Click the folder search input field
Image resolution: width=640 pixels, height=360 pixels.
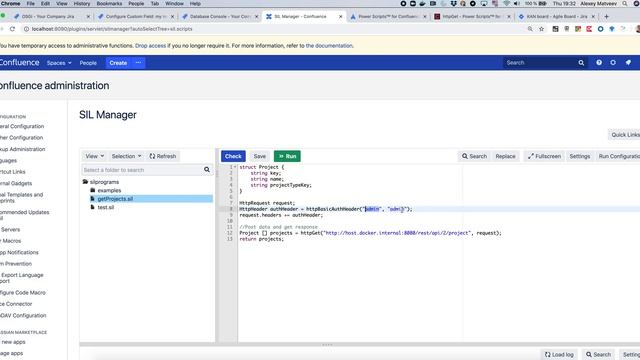coord(142,170)
